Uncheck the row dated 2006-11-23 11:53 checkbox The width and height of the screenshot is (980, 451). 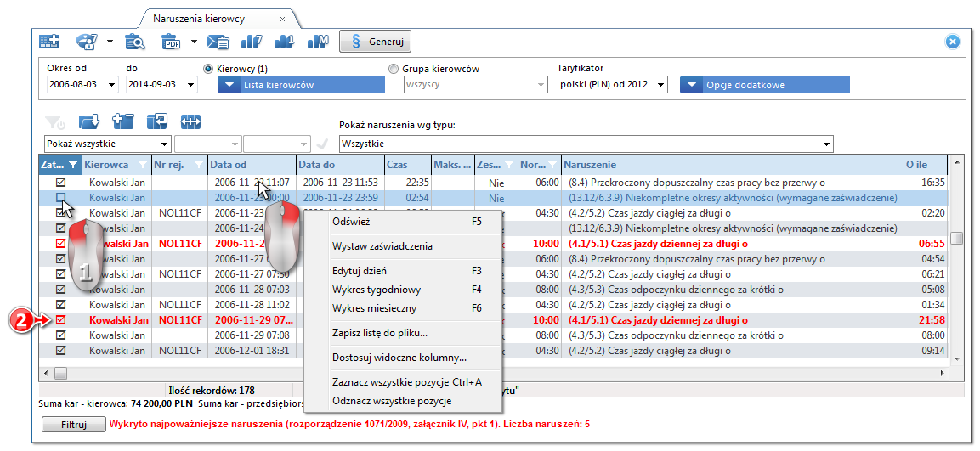60,183
